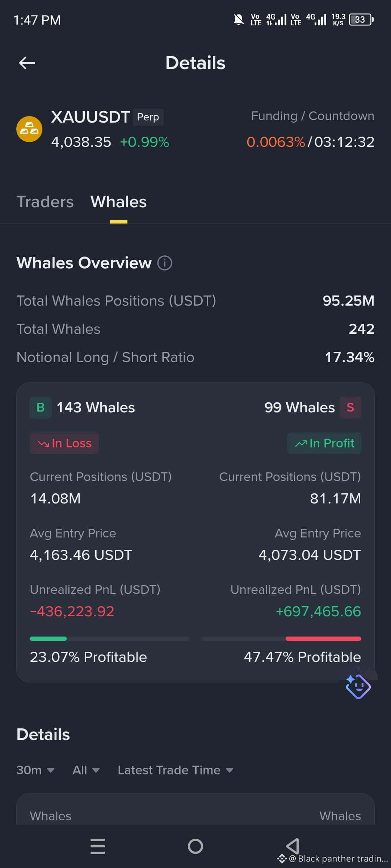391x868 pixels.
Task: Open Whales Overview info icon
Action: tap(165, 263)
